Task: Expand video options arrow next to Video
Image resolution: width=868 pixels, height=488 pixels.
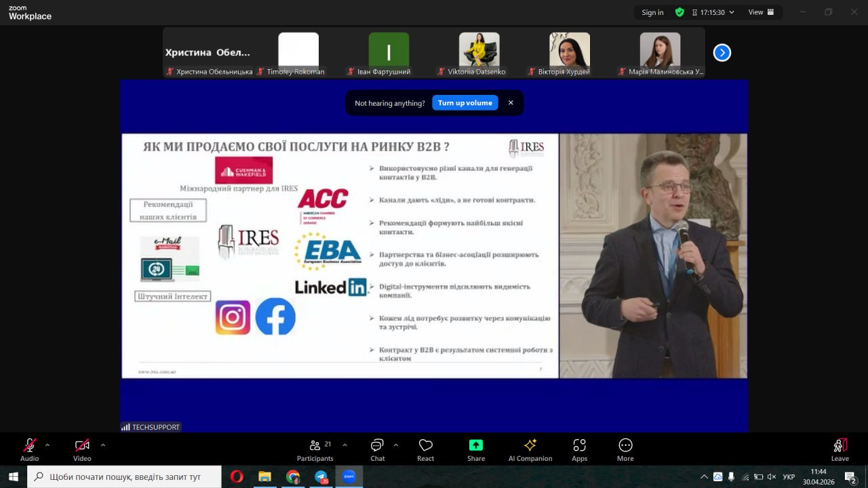Action: pyautogui.click(x=103, y=445)
